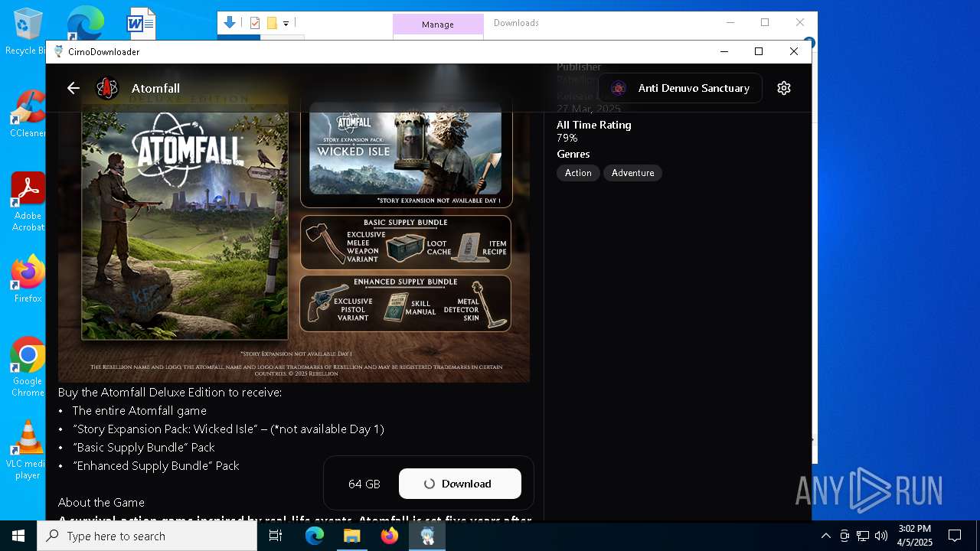Select the Adventure genre tag
Viewport: 980px width, 551px height.
click(x=632, y=173)
